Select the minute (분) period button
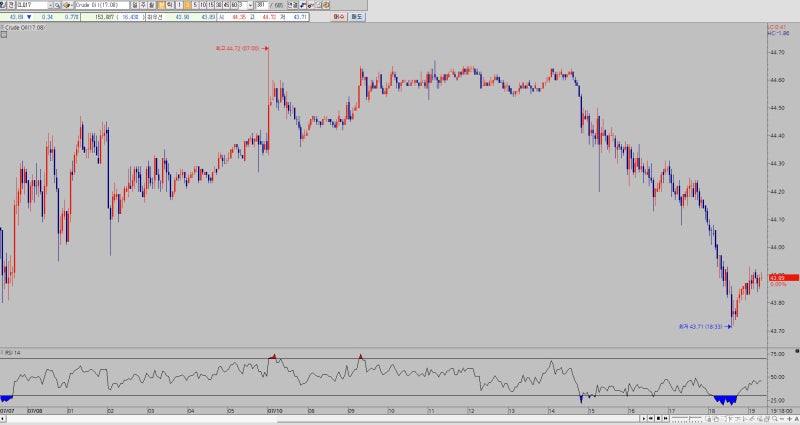 (161, 5)
